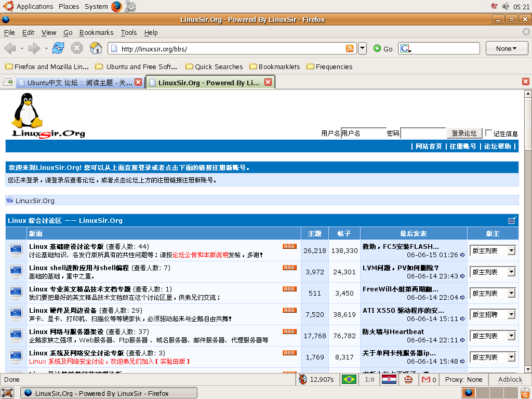
Task: Click the green Go button icon
Action: (377, 48)
